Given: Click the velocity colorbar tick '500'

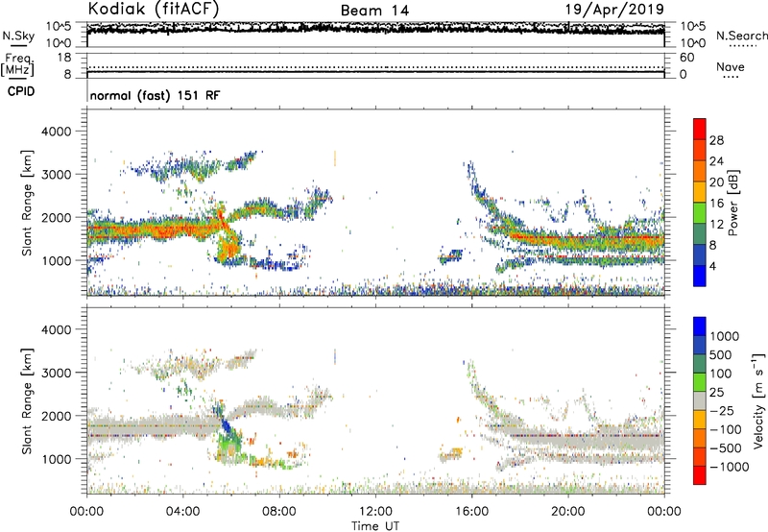Looking at the screenshot, I should click(x=721, y=354).
